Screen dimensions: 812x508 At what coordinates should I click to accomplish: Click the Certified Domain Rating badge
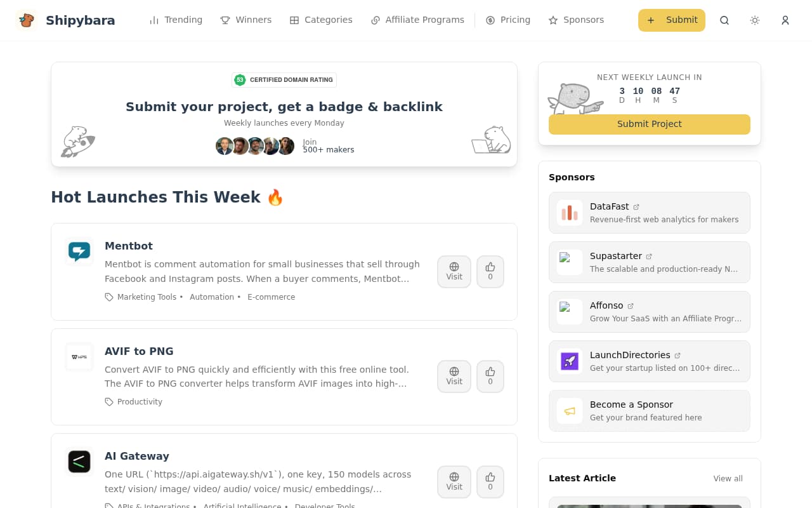[284, 80]
